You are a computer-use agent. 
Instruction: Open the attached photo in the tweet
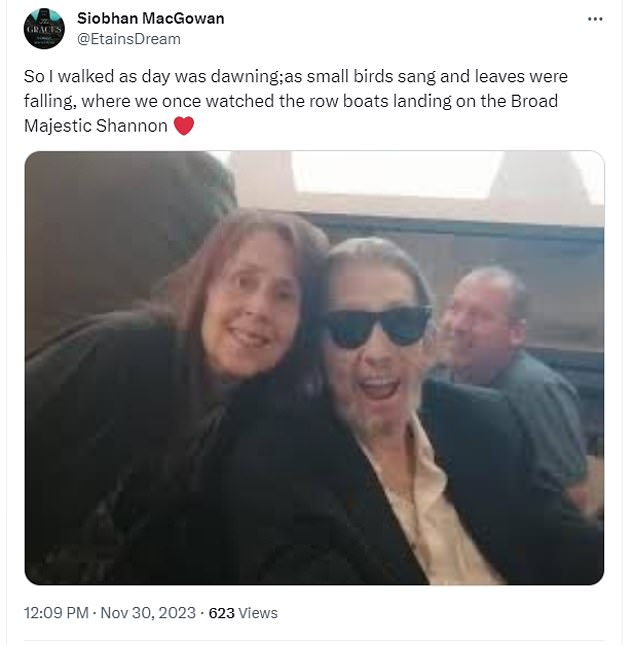tap(314, 368)
